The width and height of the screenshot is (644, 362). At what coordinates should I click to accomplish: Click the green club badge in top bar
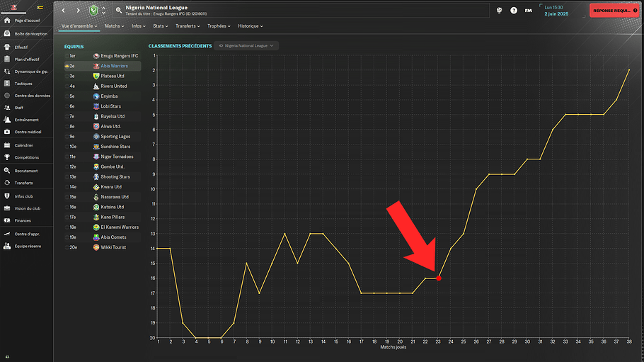(x=93, y=11)
